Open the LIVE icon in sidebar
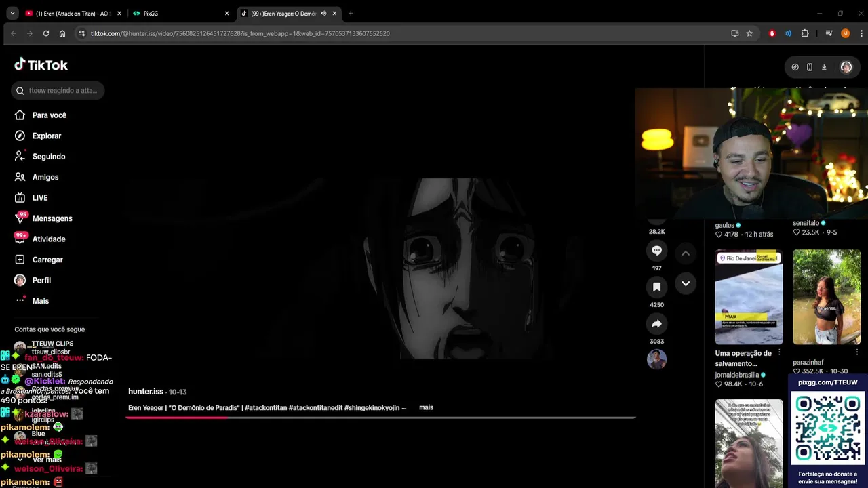The image size is (868, 488). [20, 198]
